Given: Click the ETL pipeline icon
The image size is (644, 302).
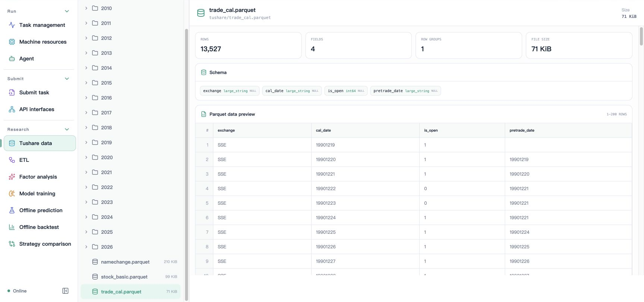Looking at the screenshot, I should point(12,160).
